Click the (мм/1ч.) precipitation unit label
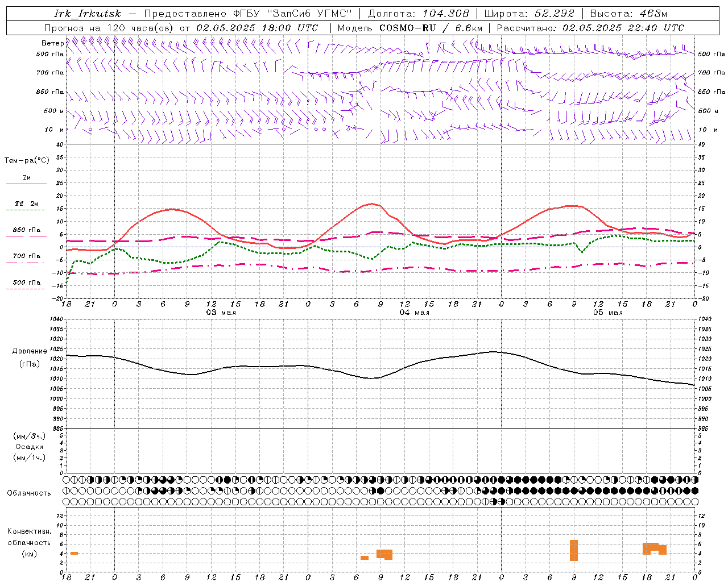The image size is (728, 582). [x=30, y=458]
